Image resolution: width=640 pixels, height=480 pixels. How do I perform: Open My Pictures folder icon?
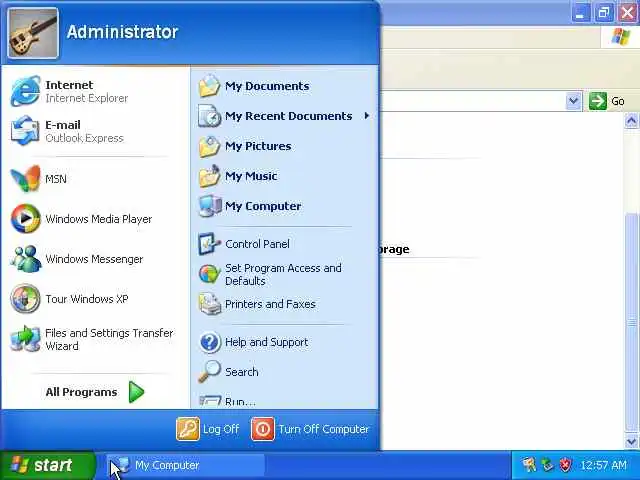pos(209,146)
